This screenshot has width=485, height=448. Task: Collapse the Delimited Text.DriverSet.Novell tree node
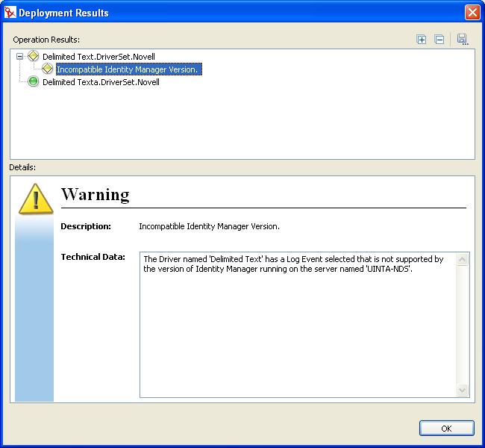point(20,57)
